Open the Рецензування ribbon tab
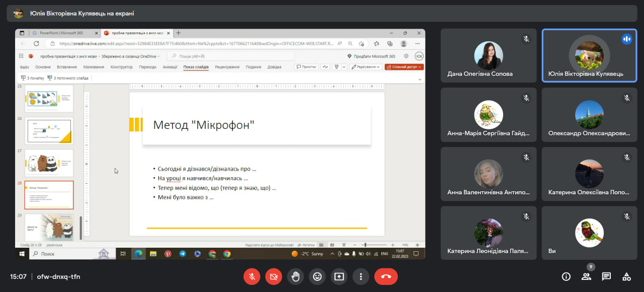Image resolution: width=644 pixels, height=292 pixels. coord(227,67)
